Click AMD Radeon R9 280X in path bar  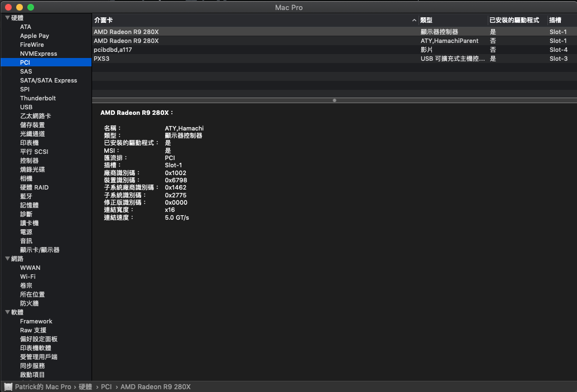pos(155,387)
